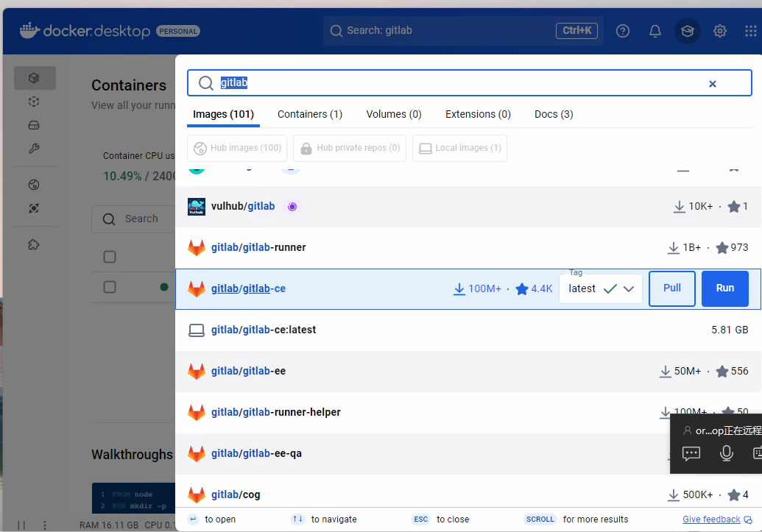762x532 pixels.
Task: Click the gitlab/gitlab-ce result link
Action: (x=248, y=288)
